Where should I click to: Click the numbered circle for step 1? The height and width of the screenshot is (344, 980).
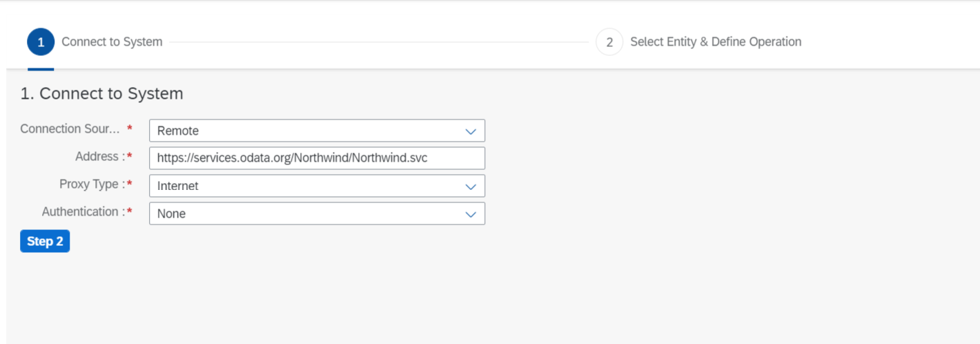(41, 42)
